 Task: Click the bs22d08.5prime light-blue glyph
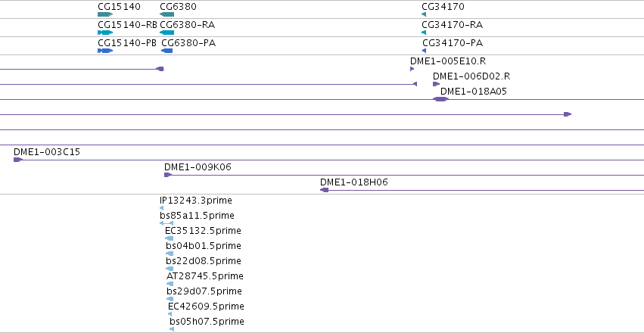pos(170,269)
